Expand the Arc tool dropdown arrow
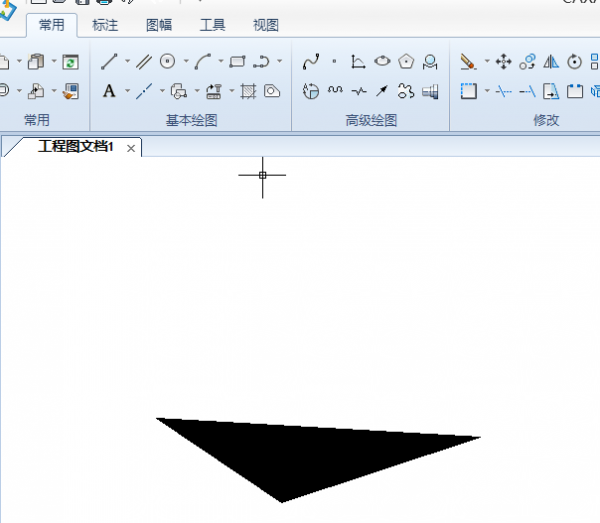The width and height of the screenshot is (600, 523). click(220, 62)
